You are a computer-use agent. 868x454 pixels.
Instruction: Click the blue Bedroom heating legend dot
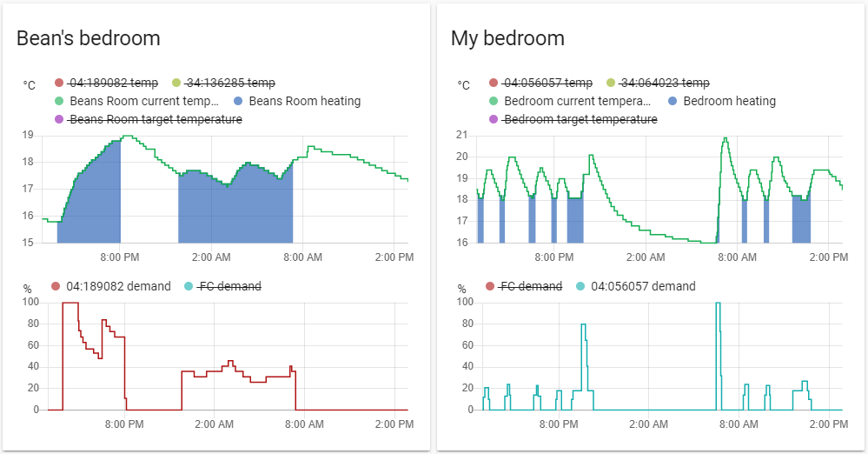click(673, 101)
